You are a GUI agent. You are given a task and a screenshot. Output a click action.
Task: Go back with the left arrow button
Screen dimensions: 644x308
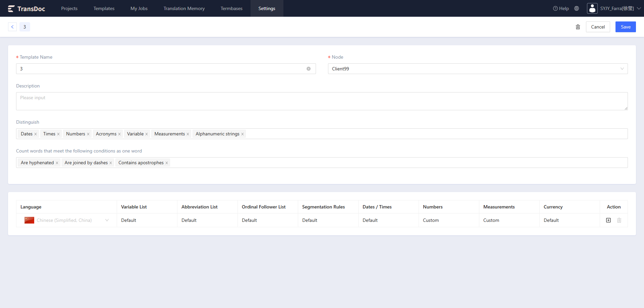tap(12, 27)
